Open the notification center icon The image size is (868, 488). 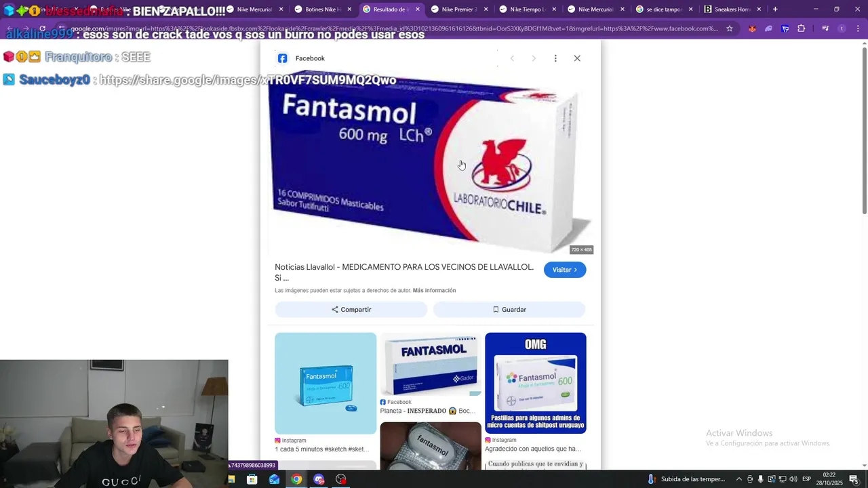pyautogui.click(x=854, y=479)
